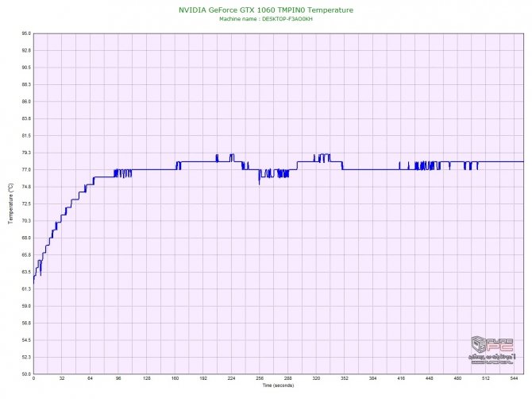This screenshot has height=399, width=532.
Task: Click the 77.0 temperature axis label
Action: pyautogui.click(x=26, y=170)
